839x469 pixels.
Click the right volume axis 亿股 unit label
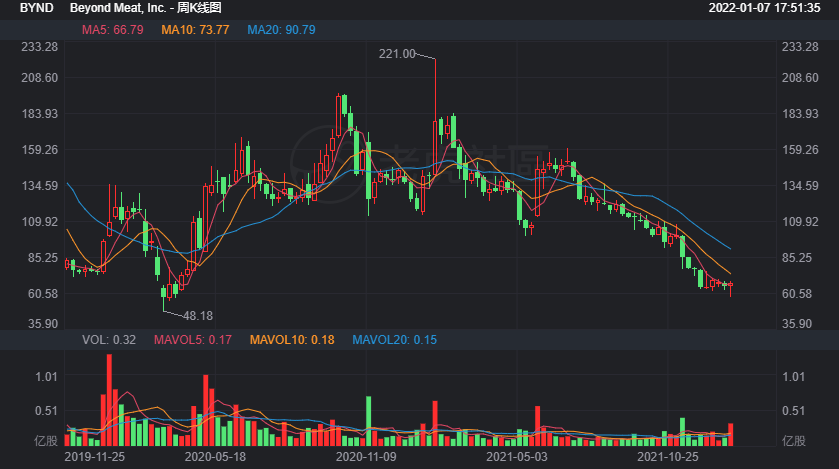[794, 441]
